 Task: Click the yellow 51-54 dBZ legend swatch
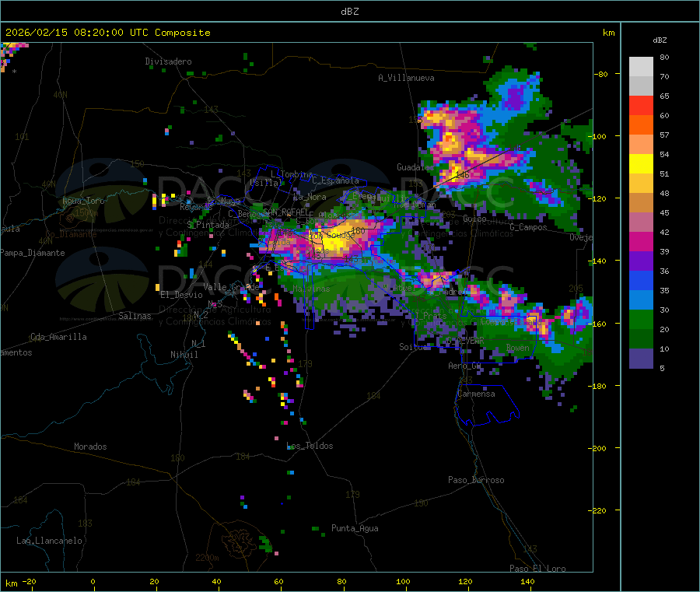(641, 164)
